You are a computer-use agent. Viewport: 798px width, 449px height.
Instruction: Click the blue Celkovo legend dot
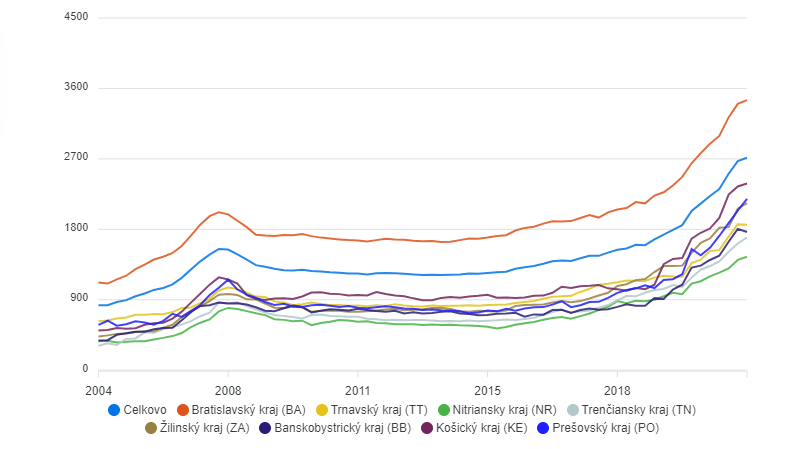coord(114,410)
